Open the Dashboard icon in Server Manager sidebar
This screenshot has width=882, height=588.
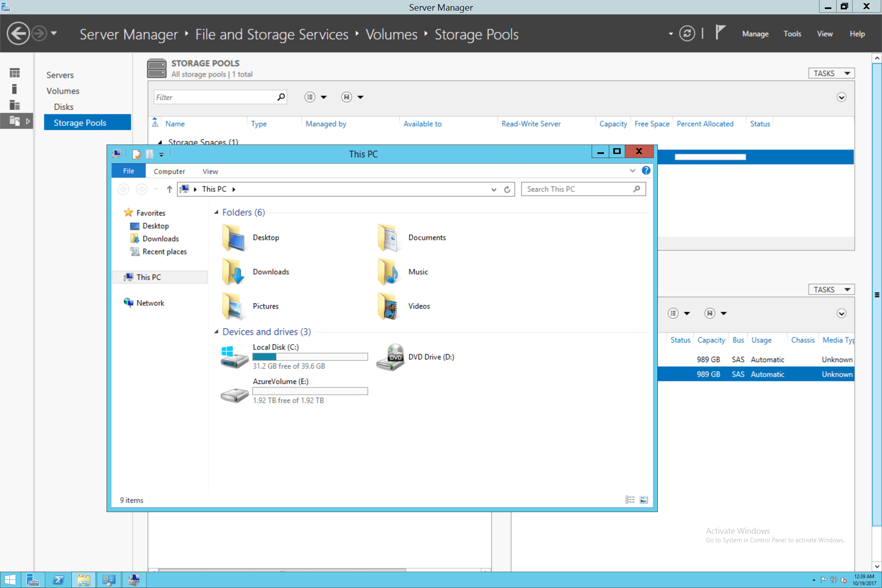click(14, 72)
